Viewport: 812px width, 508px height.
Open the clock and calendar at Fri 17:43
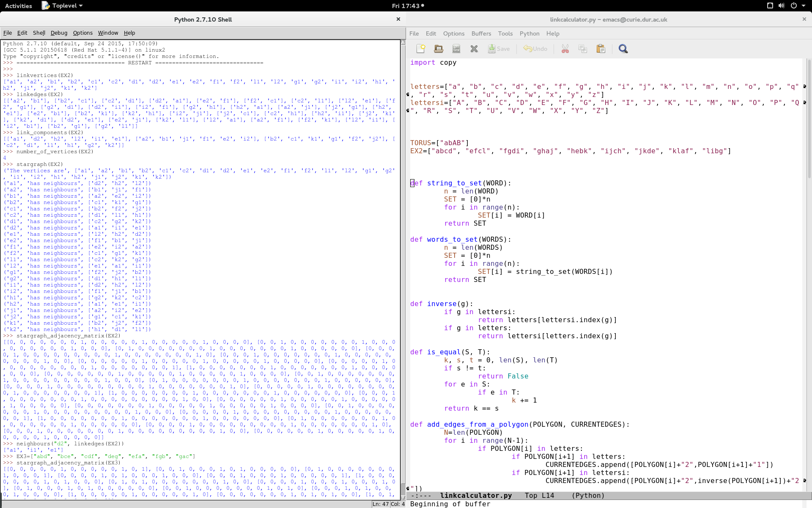click(408, 6)
